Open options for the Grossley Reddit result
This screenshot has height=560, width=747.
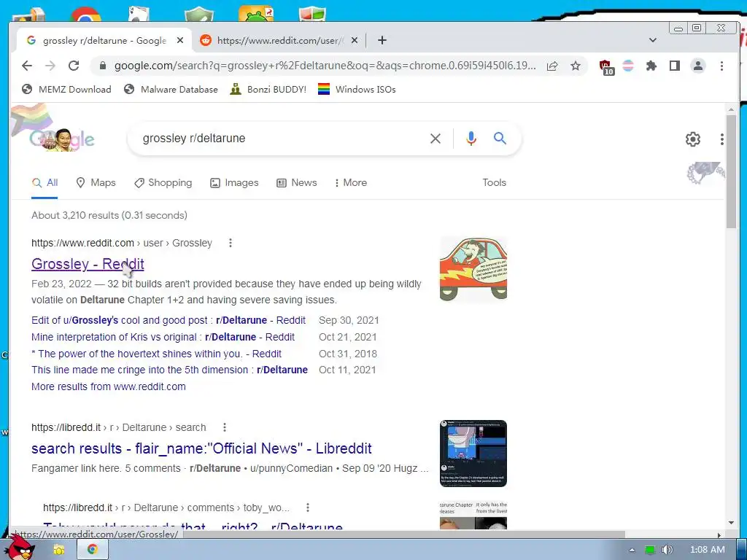(x=231, y=243)
